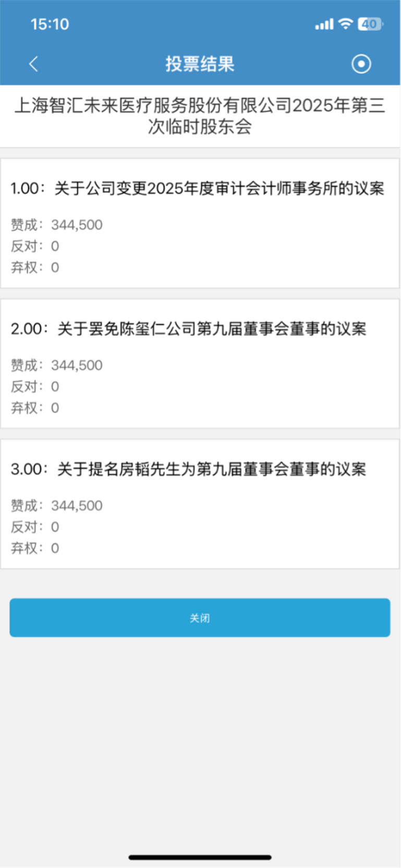Tap the 弃权 line under proposal 3.00
The height and width of the screenshot is (868, 401).
35,548
